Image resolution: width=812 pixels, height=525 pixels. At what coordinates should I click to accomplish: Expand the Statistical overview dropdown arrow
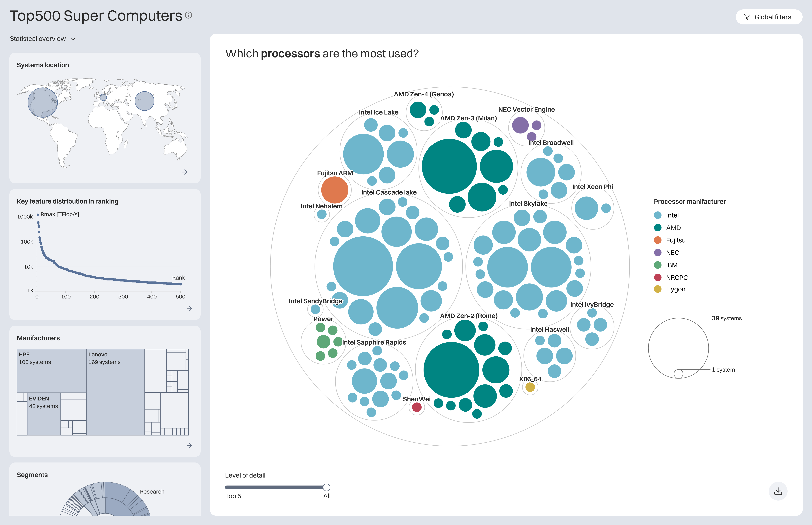[x=73, y=39]
